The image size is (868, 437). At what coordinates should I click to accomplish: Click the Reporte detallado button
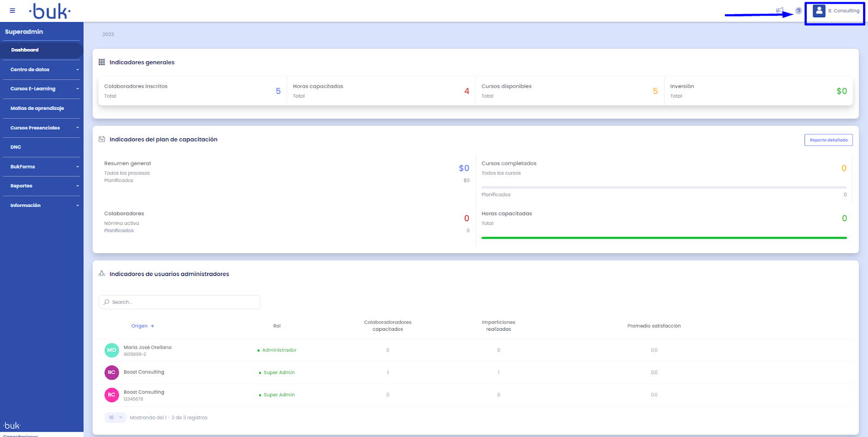828,140
